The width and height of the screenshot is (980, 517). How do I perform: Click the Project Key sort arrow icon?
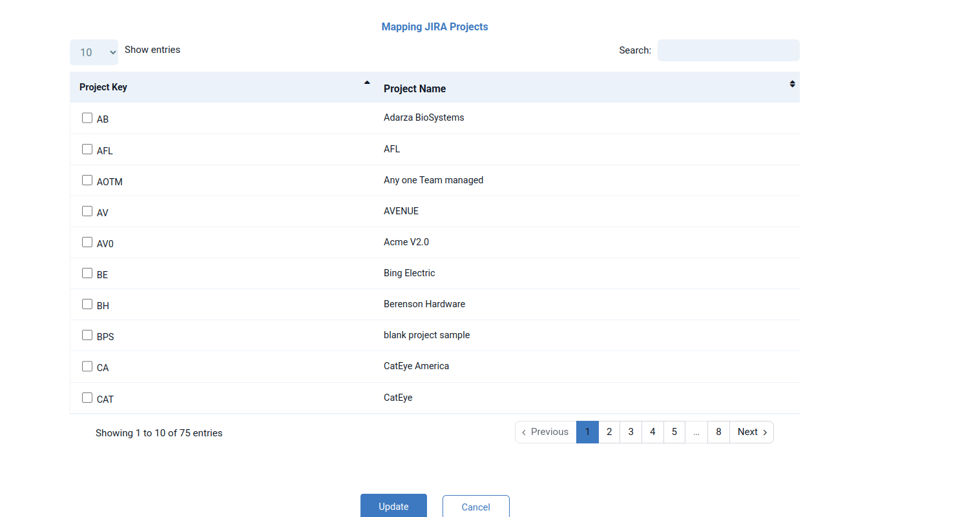(367, 83)
